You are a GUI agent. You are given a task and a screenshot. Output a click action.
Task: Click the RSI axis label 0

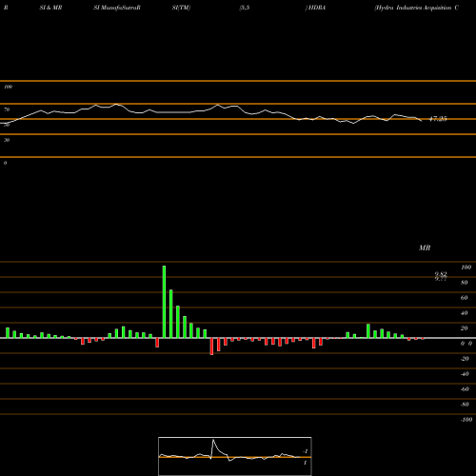pos(6,163)
